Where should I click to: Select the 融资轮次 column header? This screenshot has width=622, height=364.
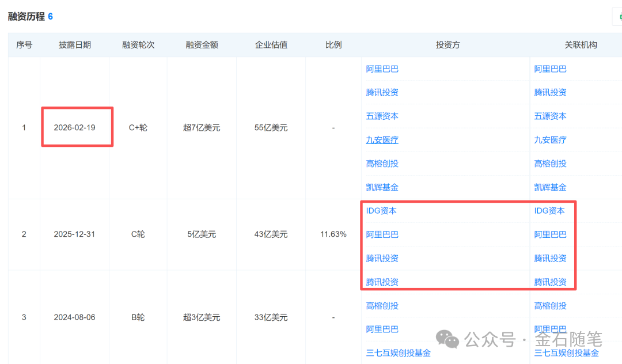pyautogui.click(x=138, y=45)
